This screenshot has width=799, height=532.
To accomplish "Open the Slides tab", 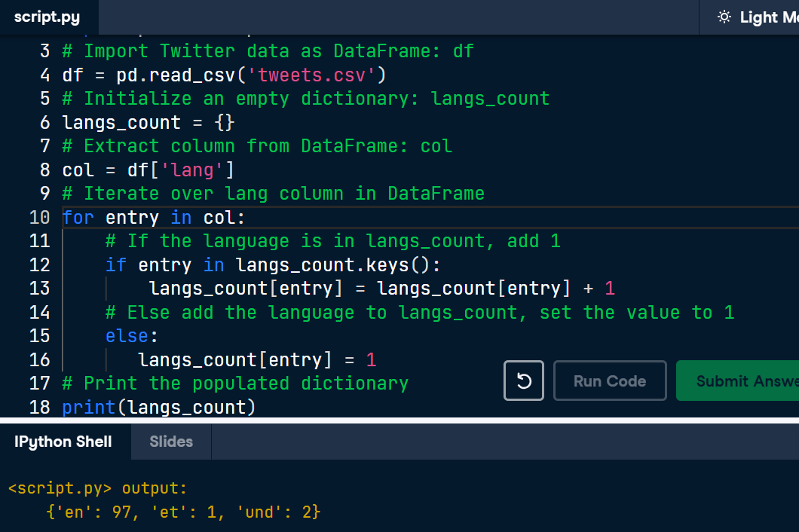I will 171,442.
